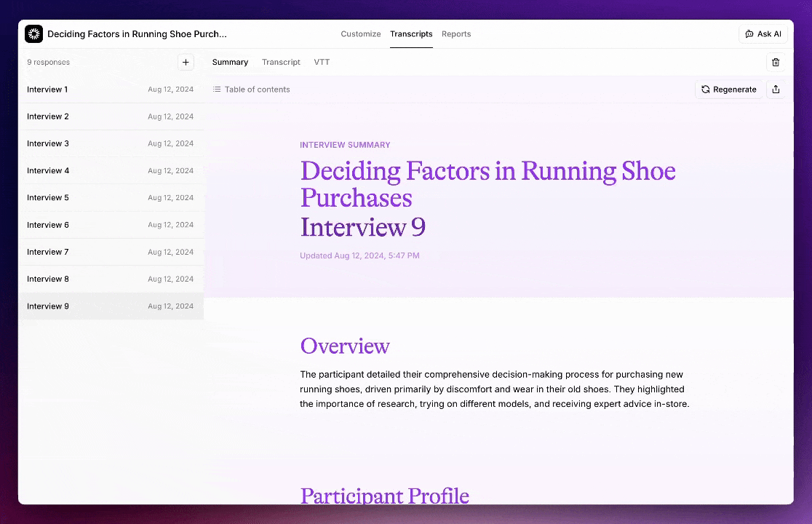
Task: Click the Overview section heading
Action: pos(345,346)
